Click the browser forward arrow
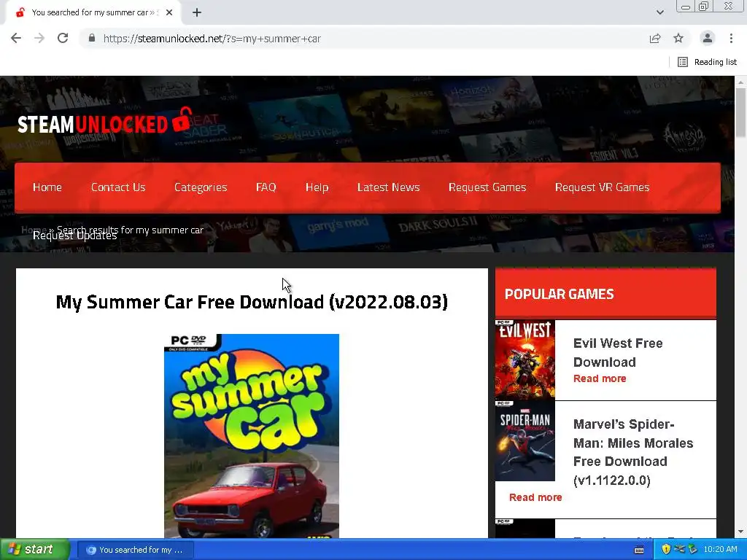This screenshot has height=560, width=747. pyautogui.click(x=39, y=38)
